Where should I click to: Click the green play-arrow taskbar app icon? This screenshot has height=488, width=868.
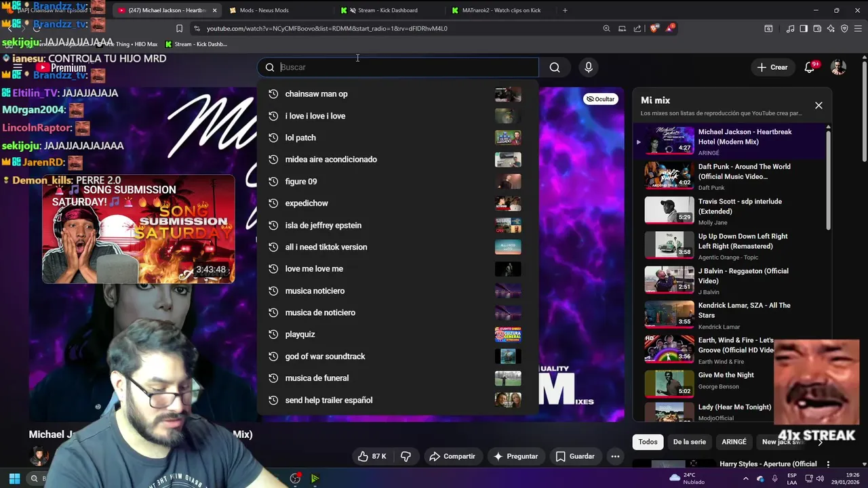315,479
